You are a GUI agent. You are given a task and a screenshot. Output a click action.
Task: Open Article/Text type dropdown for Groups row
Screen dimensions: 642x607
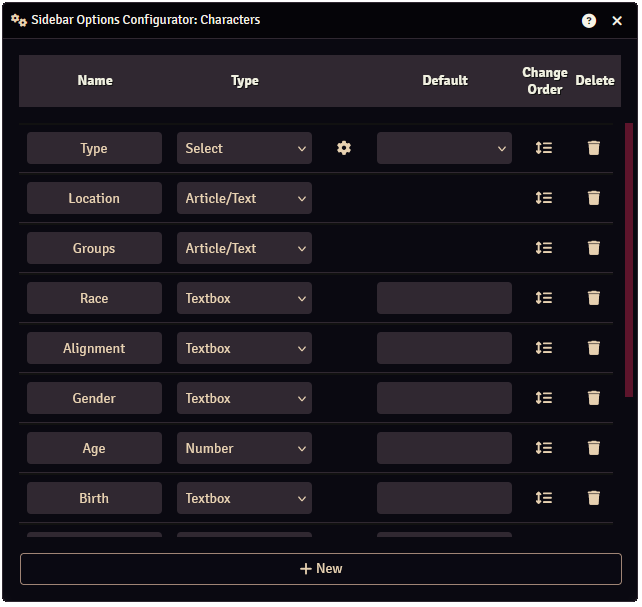pos(244,248)
